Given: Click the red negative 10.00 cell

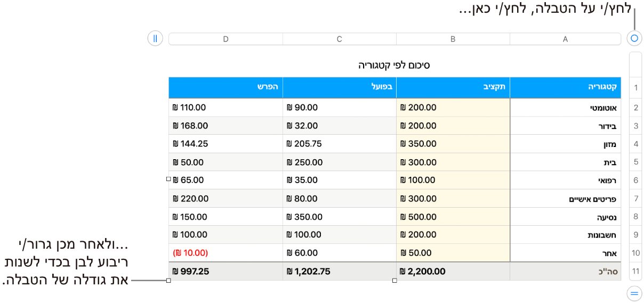Looking at the screenshot, I should point(226,253).
